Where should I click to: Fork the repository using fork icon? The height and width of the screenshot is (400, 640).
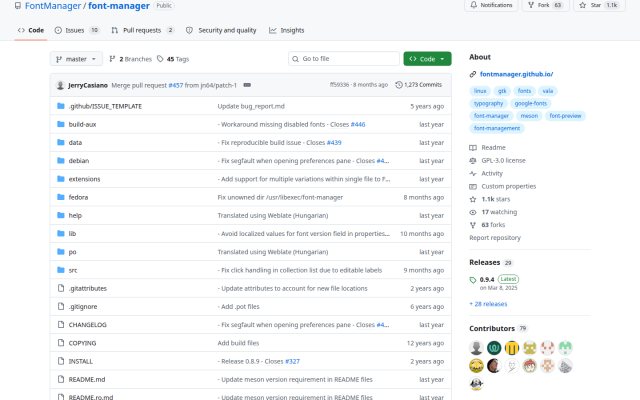click(x=531, y=5)
